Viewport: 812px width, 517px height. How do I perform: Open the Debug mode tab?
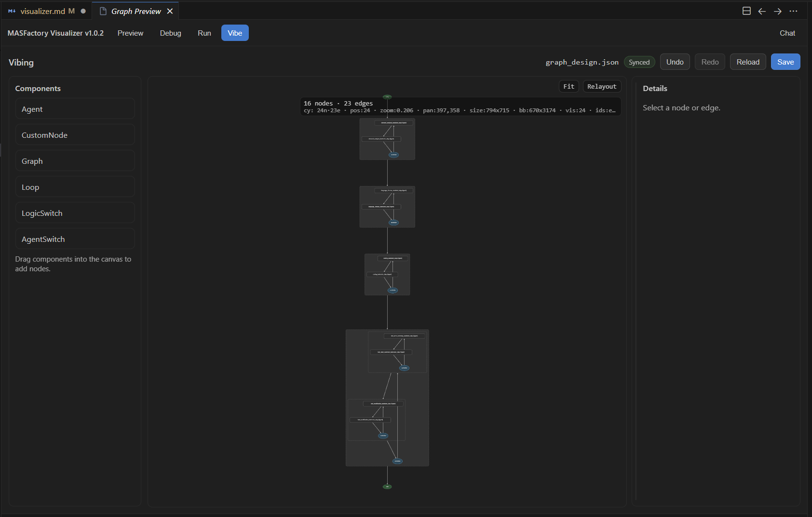[x=171, y=33]
